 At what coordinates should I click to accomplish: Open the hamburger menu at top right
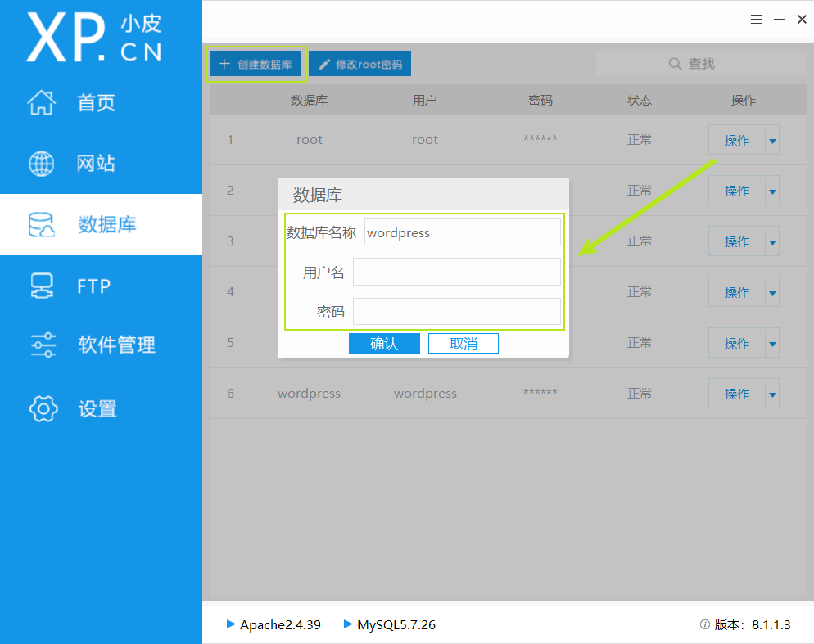tap(756, 19)
